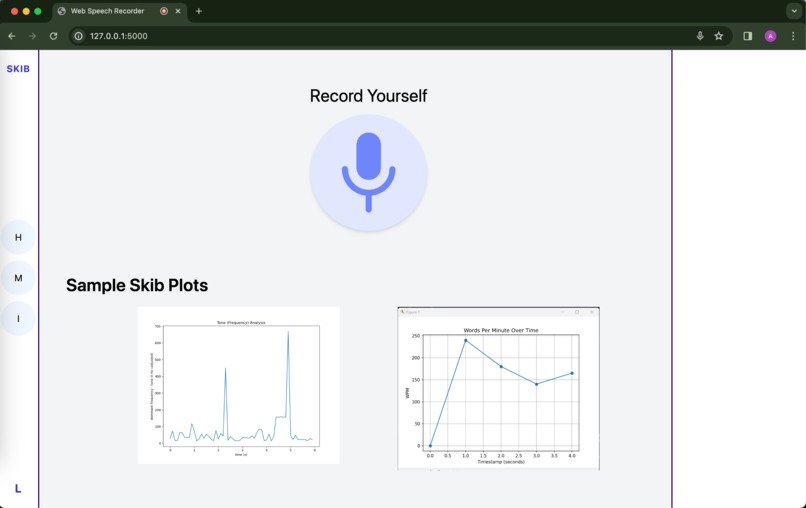Focus the address bar showing 127.0.0.1:5000
The image size is (806, 508).
[401, 36]
